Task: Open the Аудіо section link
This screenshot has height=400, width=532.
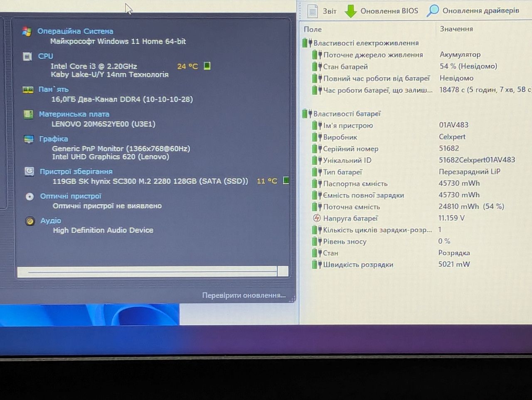Action: point(51,221)
